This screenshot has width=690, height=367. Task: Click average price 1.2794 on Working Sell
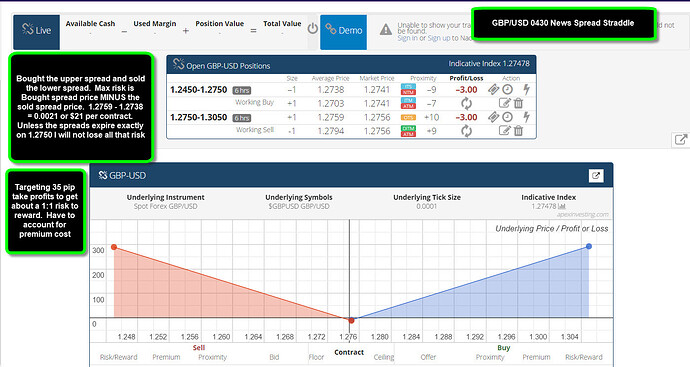pyautogui.click(x=330, y=131)
